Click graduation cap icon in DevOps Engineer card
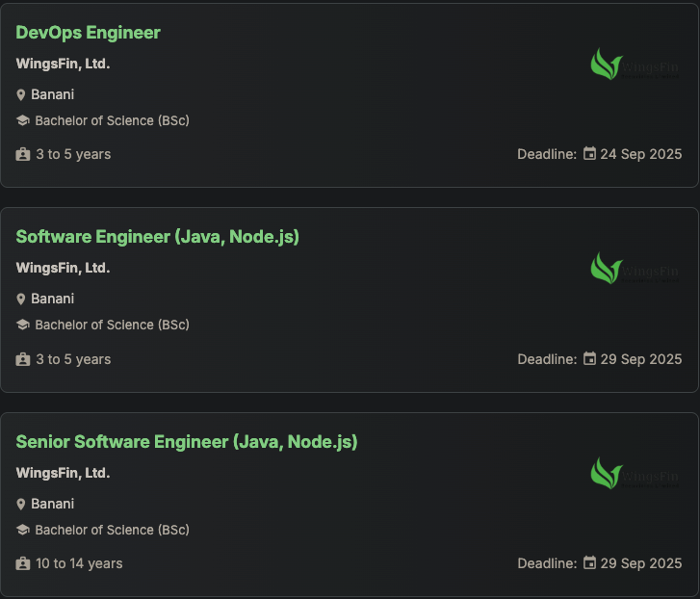This screenshot has height=599, width=700. pyautogui.click(x=23, y=121)
